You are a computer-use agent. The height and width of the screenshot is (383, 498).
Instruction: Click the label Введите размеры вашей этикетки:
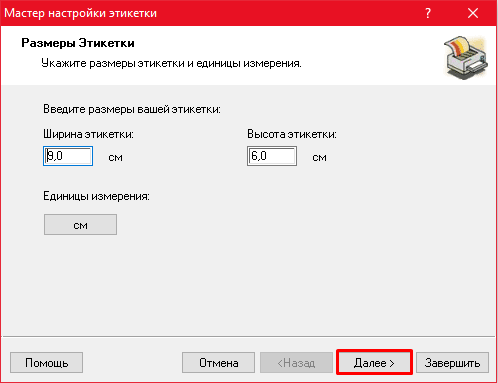[x=132, y=109]
